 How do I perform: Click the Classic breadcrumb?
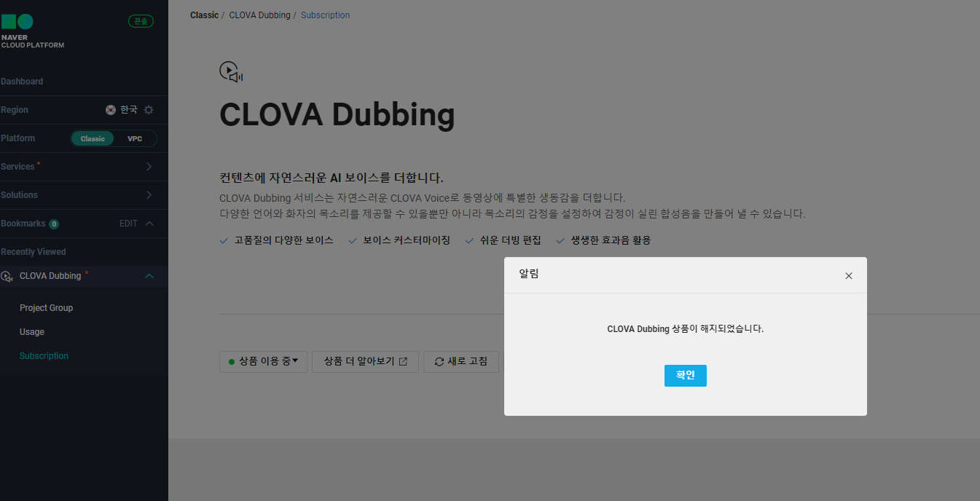coord(205,15)
